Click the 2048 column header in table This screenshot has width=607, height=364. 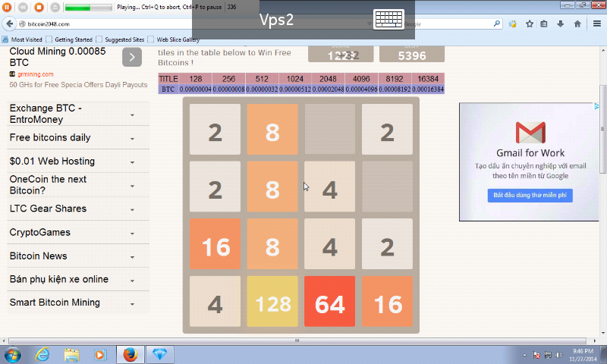pos(328,79)
